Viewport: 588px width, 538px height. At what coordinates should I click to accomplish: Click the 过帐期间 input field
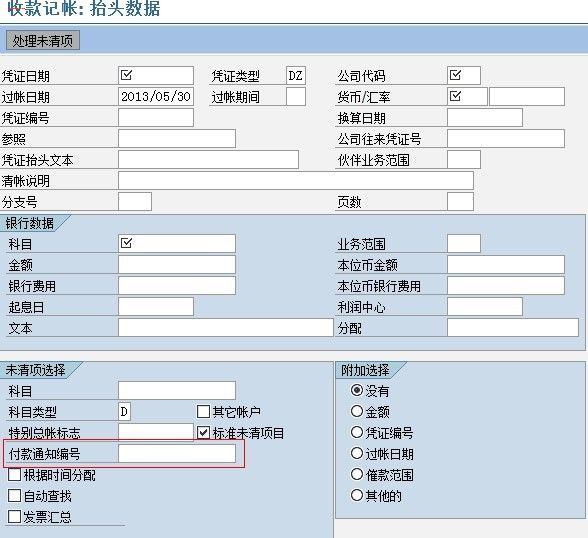[x=296, y=96]
